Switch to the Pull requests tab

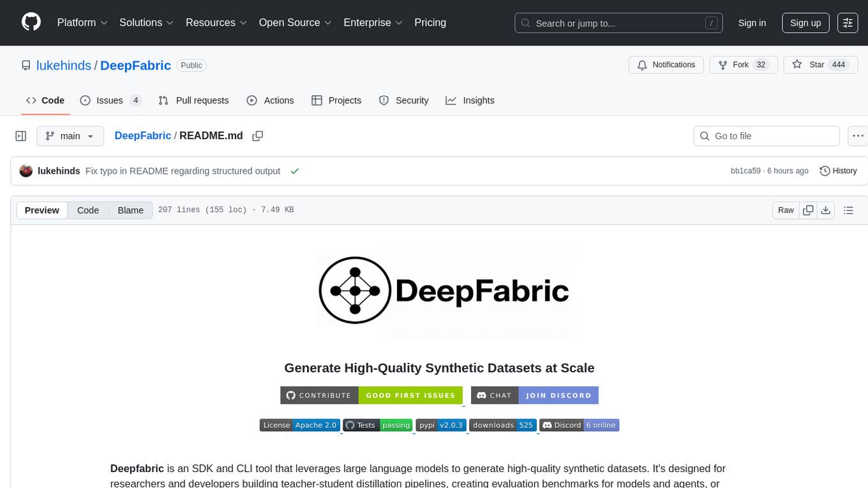pos(193,100)
